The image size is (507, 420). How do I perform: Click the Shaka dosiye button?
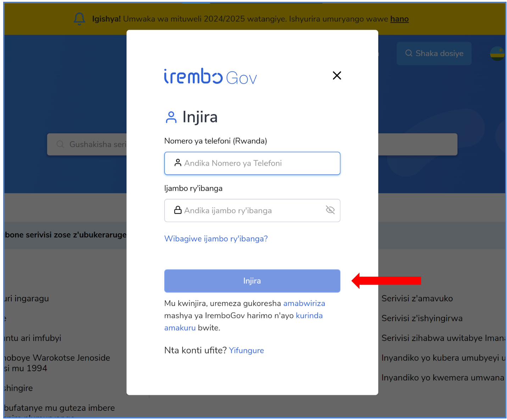434,53
